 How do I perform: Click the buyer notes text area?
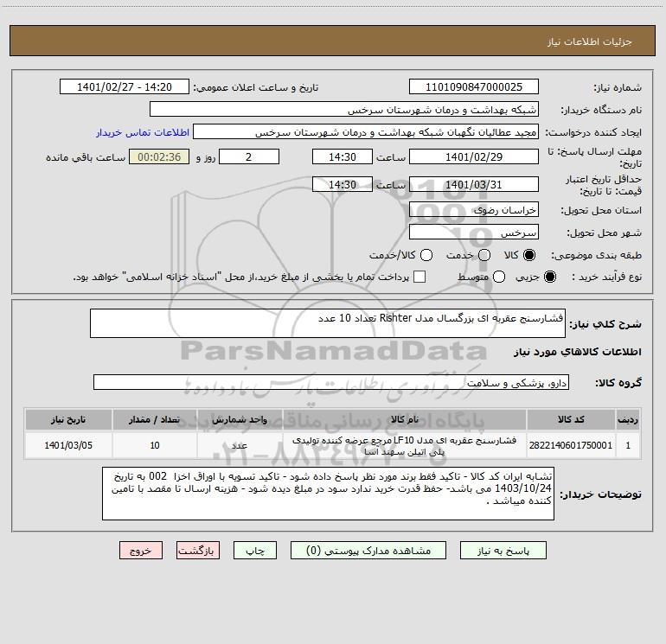point(328,494)
